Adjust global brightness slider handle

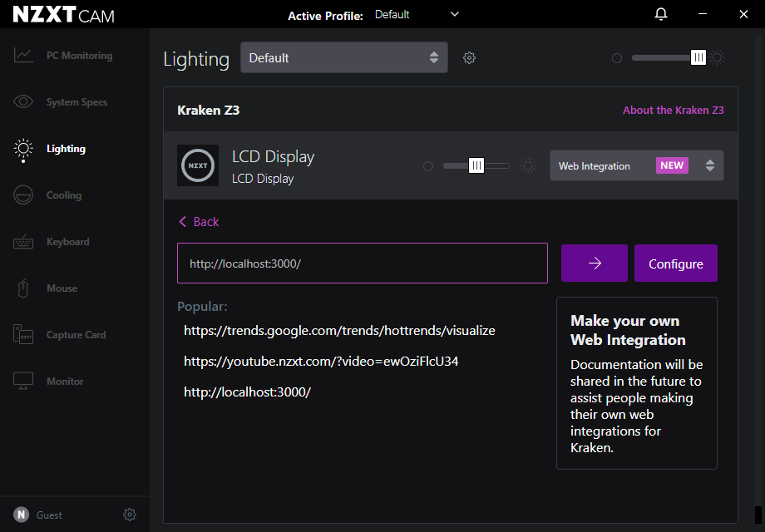[698, 57]
